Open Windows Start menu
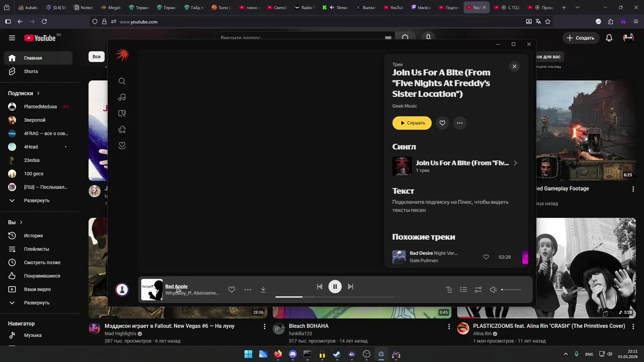Screen dimensions: 644x362 249,354
